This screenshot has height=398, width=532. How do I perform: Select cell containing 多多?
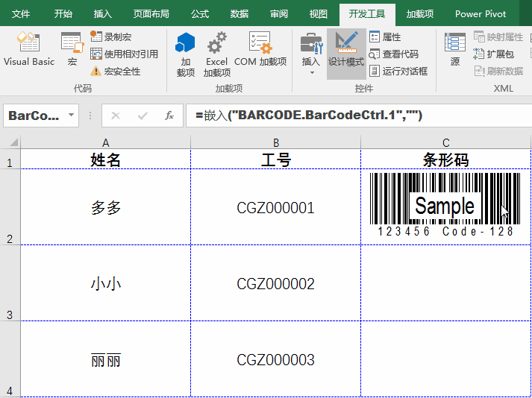pos(105,206)
